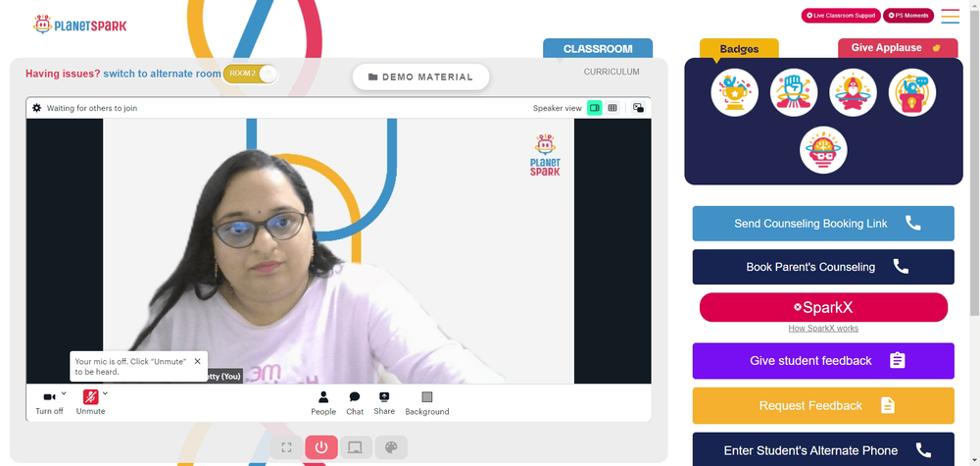Unmute the microphone
980x466 pixels.
point(90,402)
